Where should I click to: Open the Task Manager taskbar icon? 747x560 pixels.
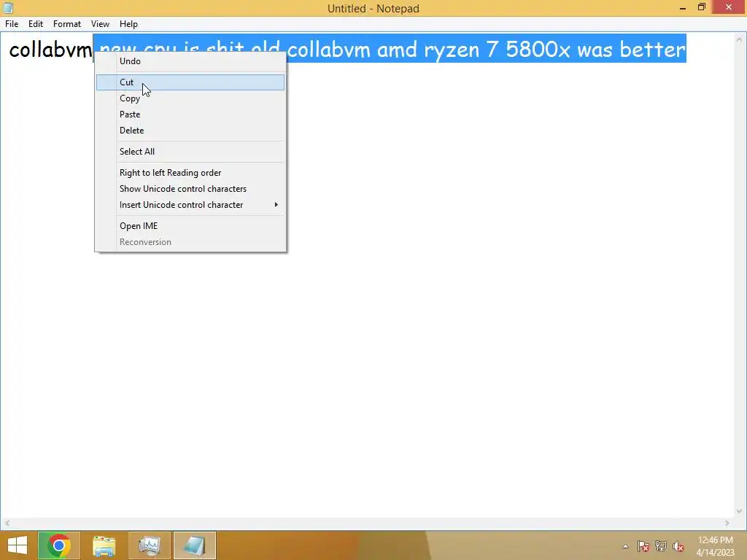[149, 545]
